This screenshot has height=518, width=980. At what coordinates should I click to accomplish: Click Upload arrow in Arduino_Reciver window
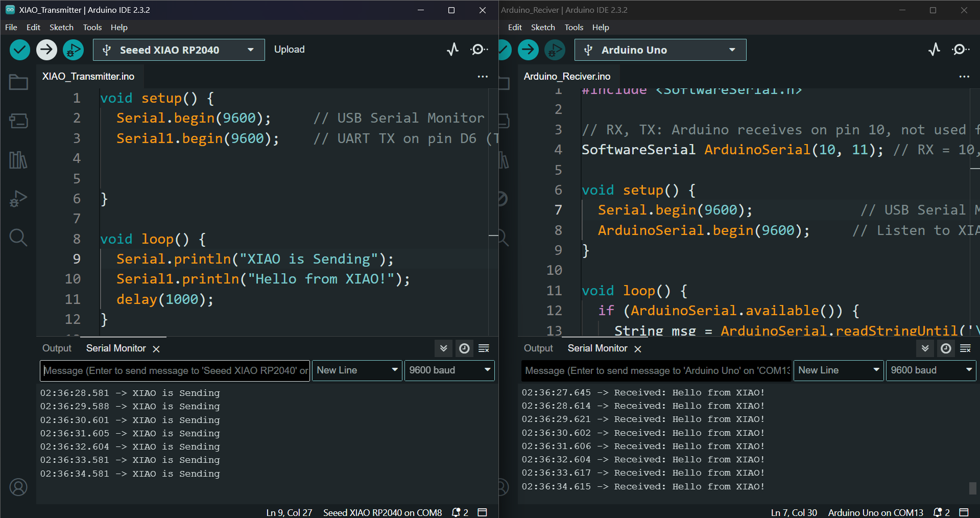pyautogui.click(x=528, y=50)
